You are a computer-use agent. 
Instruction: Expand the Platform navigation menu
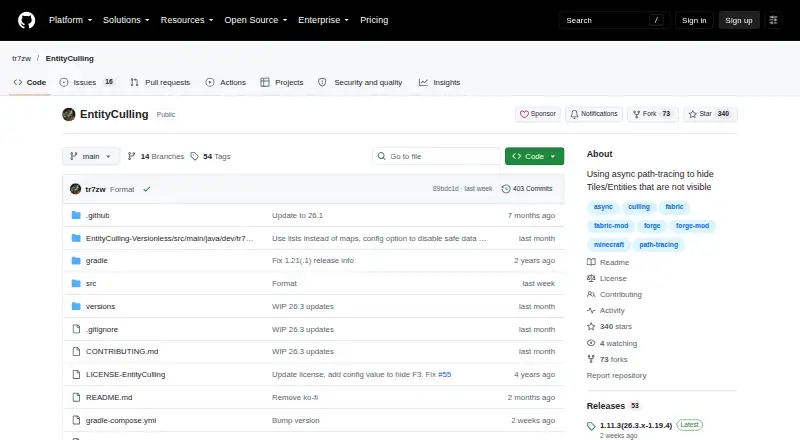(x=70, y=20)
